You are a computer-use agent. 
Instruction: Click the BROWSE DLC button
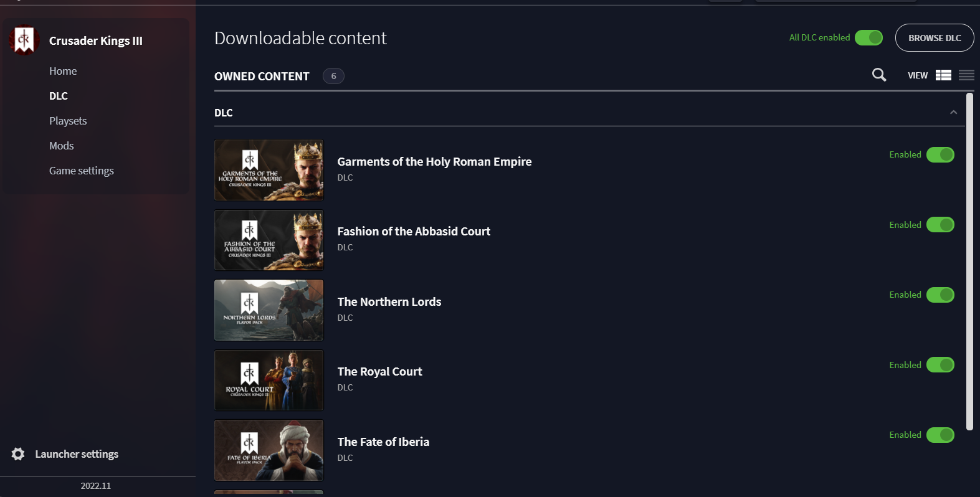click(x=935, y=38)
